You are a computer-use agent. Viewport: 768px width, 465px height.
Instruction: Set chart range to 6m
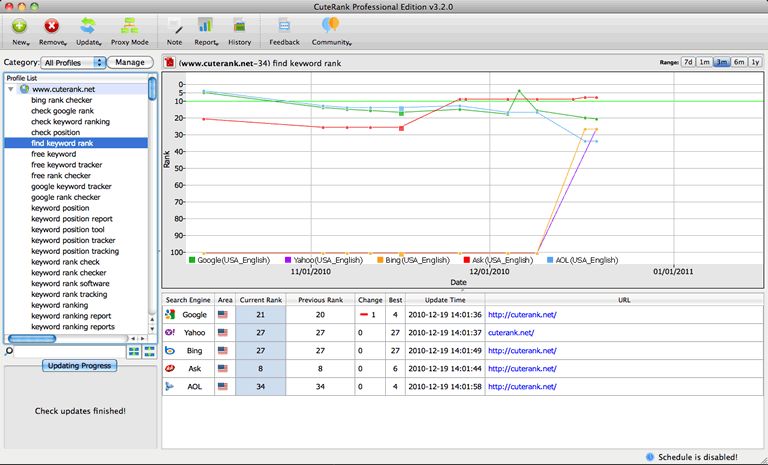click(x=739, y=62)
